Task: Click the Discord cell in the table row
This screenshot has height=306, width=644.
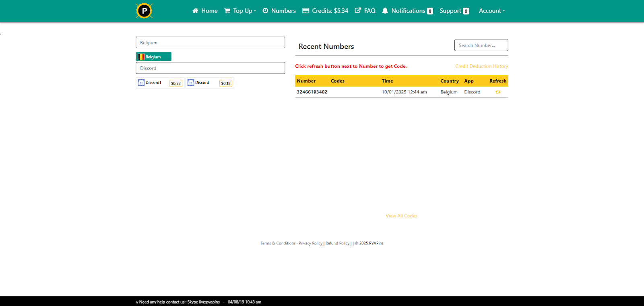Action: pos(472,92)
